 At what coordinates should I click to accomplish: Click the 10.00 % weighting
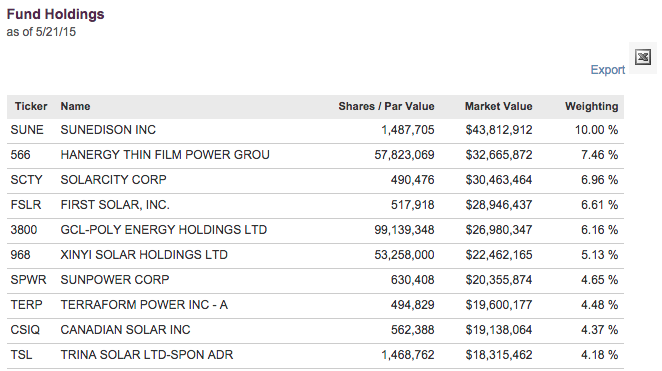[x=596, y=130]
